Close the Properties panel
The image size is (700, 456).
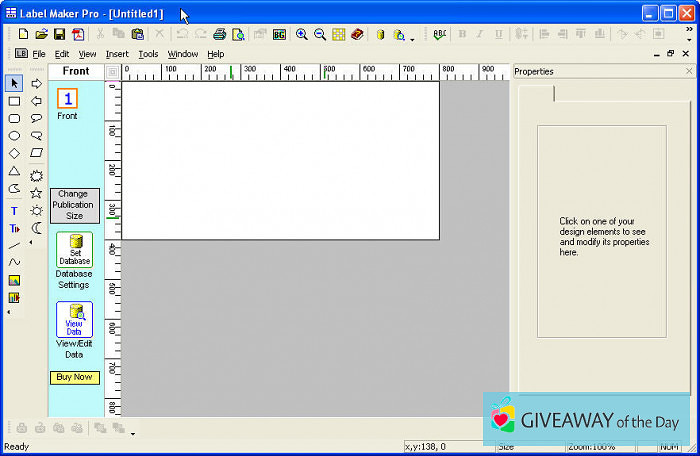tap(689, 72)
